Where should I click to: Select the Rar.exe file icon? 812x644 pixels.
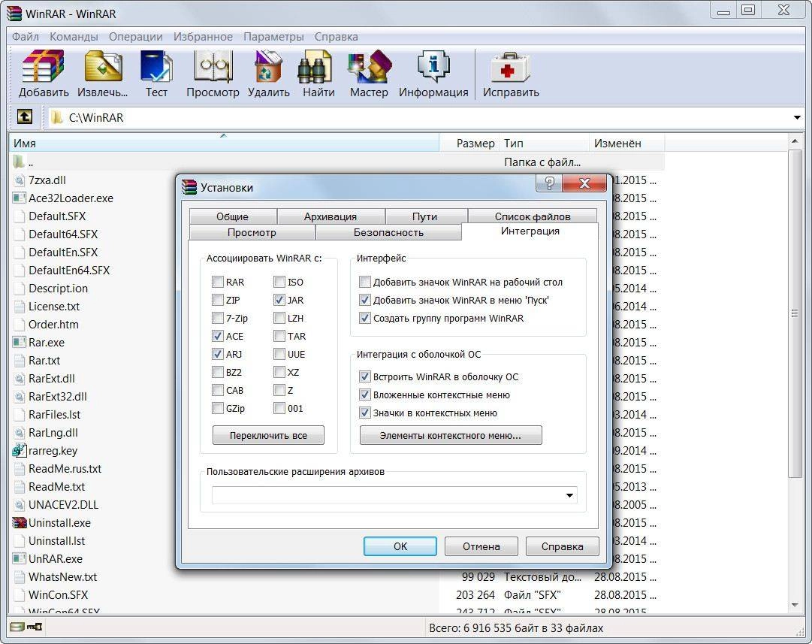(x=20, y=343)
